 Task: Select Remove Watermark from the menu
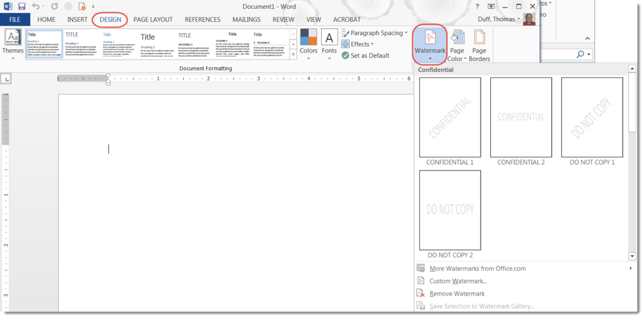pos(457,294)
